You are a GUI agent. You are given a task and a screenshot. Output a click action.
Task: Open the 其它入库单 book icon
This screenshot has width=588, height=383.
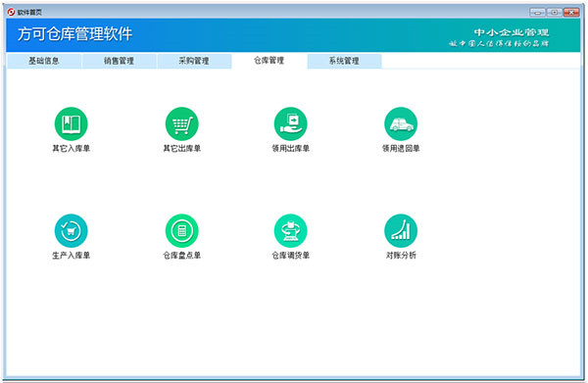click(x=71, y=123)
